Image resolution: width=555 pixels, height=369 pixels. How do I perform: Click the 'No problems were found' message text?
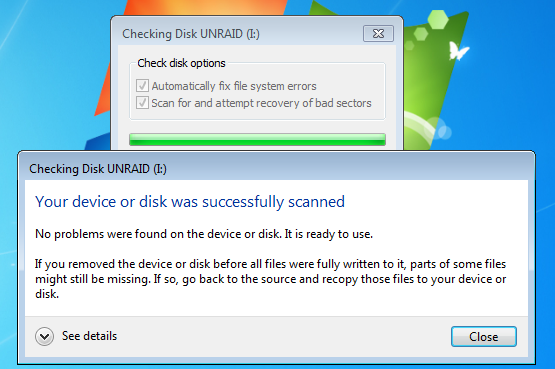pos(204,234)
